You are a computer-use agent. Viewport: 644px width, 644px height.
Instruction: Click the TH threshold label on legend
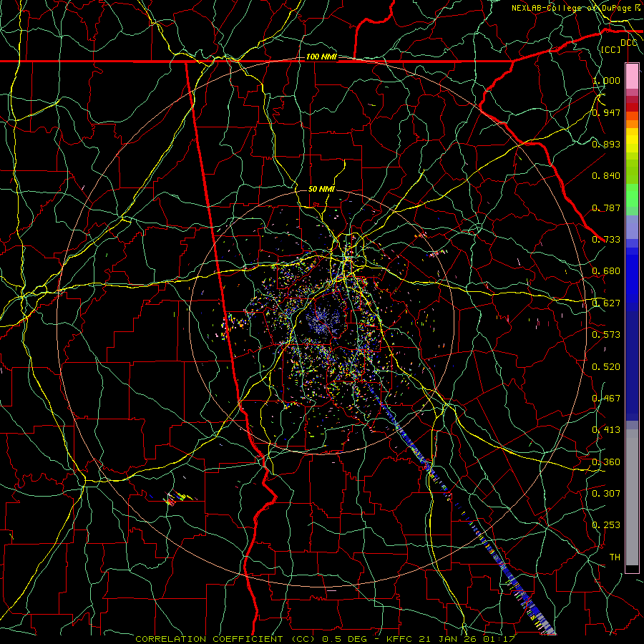tap(615, 557)
